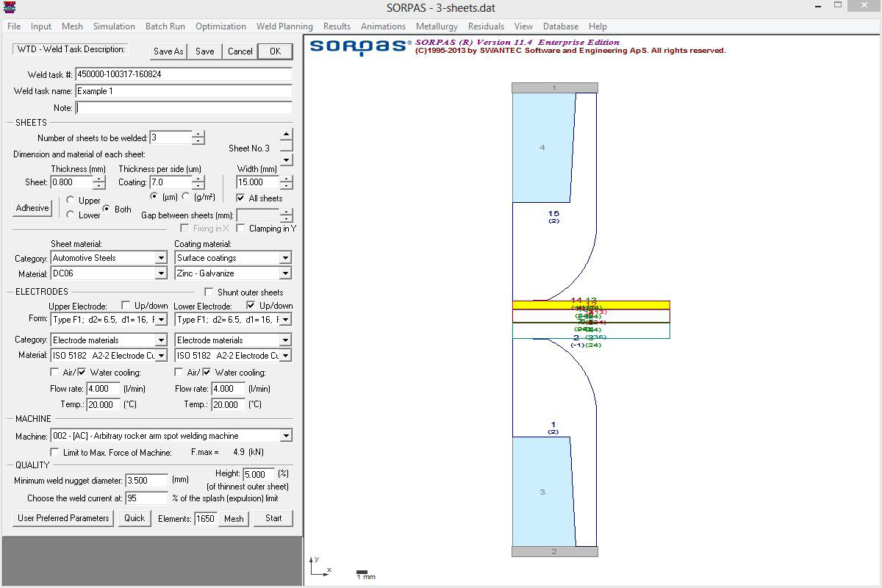Open the lower electrode Material dropdown
Image resolution: width=882 pixels, height=588 pixels.
pos(285,356)
